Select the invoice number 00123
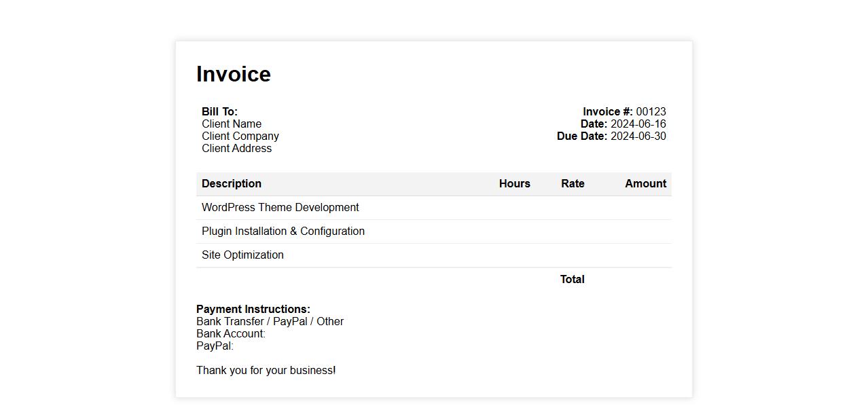 [x=651, y=111]
